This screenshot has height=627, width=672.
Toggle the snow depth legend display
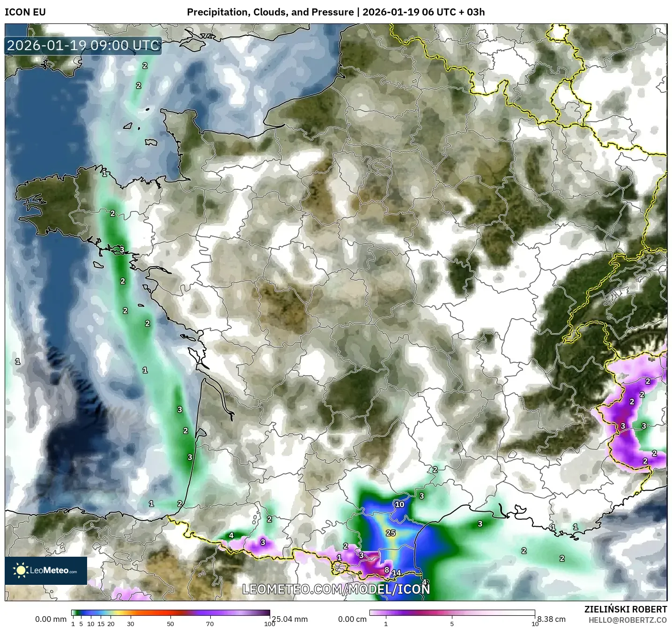tap(452, 612)
